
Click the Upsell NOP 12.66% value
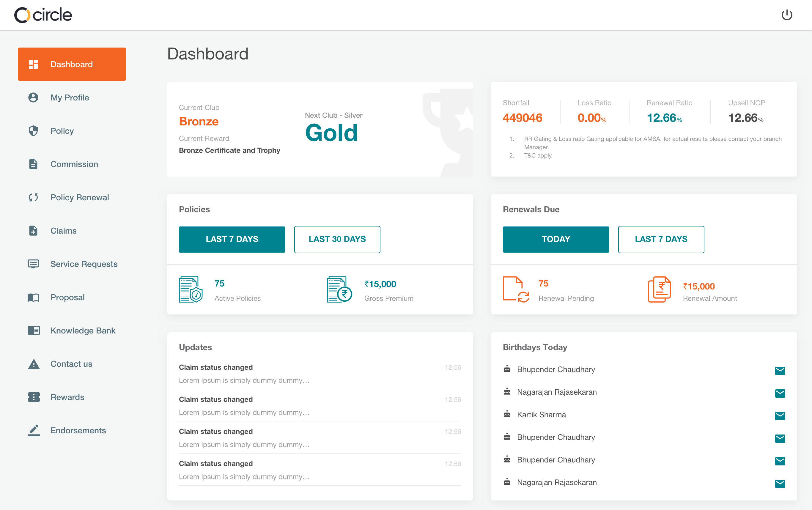(745, 118)
